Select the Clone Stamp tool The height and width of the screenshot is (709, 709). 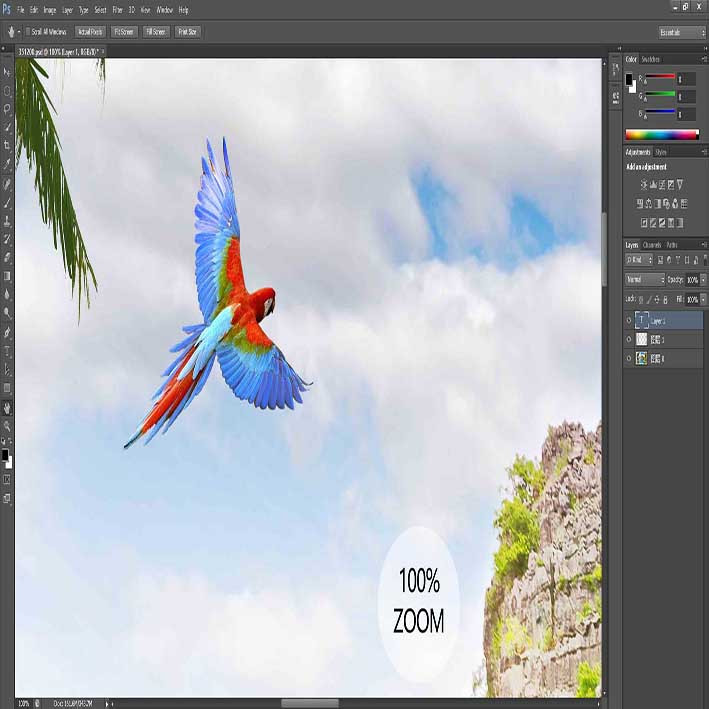[x=7, y=221]
